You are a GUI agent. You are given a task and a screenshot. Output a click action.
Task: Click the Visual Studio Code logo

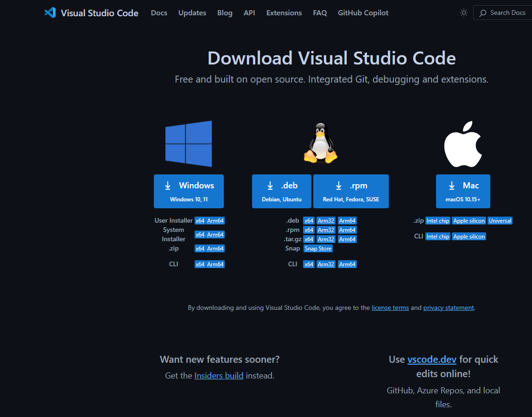click(50, 13)
